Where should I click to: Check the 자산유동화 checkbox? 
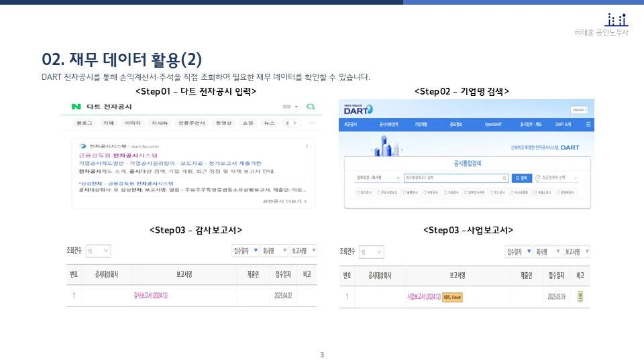click(512, 192)
